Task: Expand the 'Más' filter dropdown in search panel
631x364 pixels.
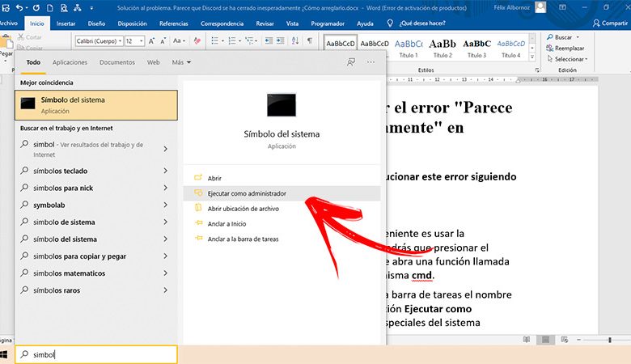Action: click(x=181, y=62)
